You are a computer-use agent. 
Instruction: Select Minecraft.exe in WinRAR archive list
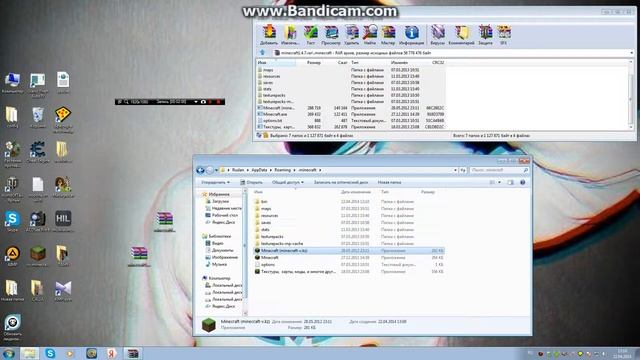coord(275,114)
